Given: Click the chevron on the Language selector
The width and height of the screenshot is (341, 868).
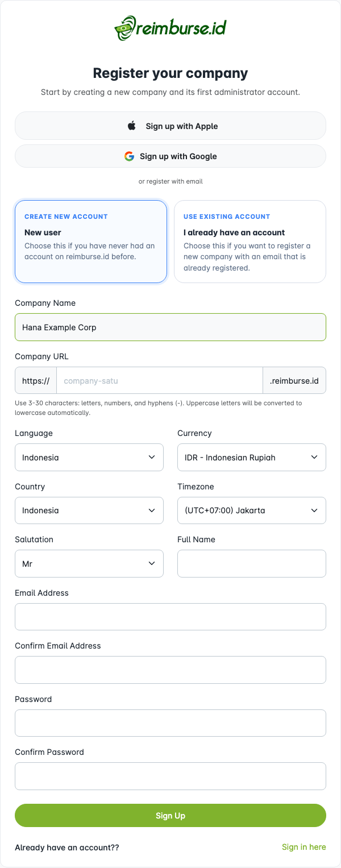Looking at the screenshot, I should 152,457.
